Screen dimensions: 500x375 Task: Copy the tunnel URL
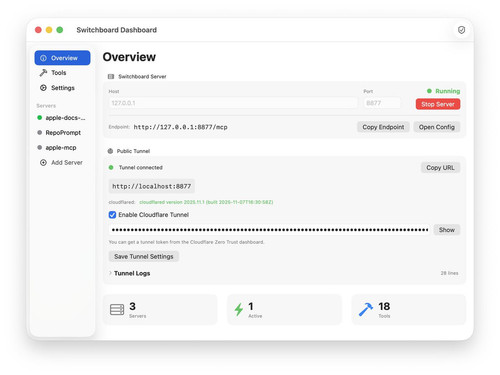[440, 168]
